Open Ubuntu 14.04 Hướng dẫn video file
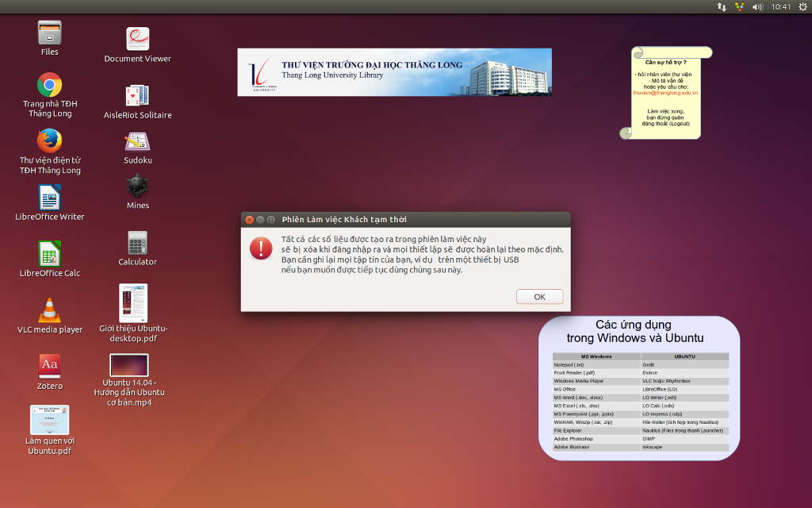Image resolution: width=812 pixels, height=508 pixels. (x=129, y=365)
